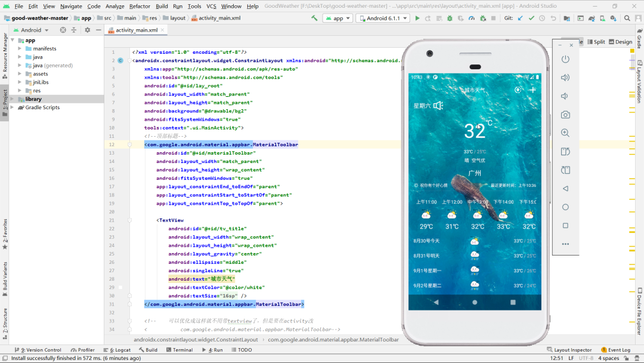Sync Project with Gradle Files icon

point(592,18)
